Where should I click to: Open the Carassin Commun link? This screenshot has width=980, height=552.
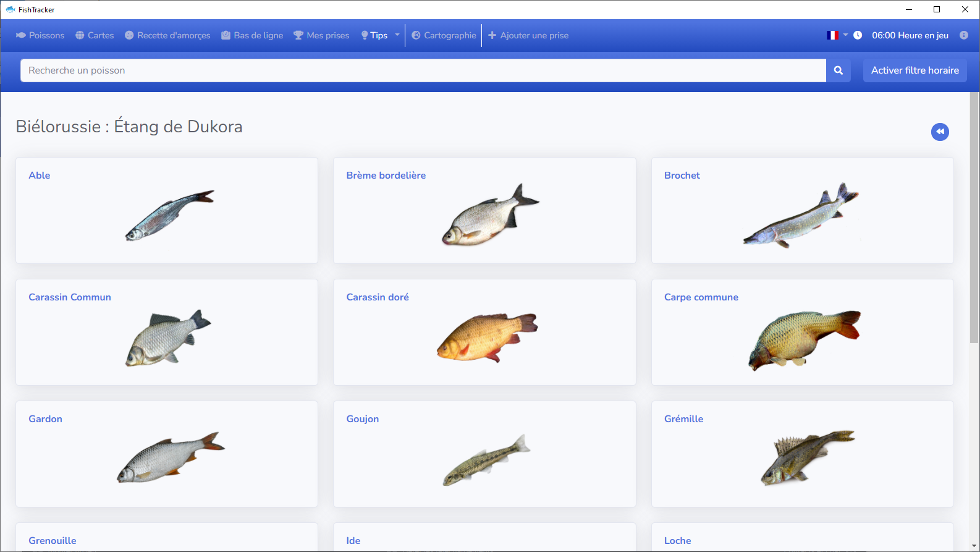[70, 297]
